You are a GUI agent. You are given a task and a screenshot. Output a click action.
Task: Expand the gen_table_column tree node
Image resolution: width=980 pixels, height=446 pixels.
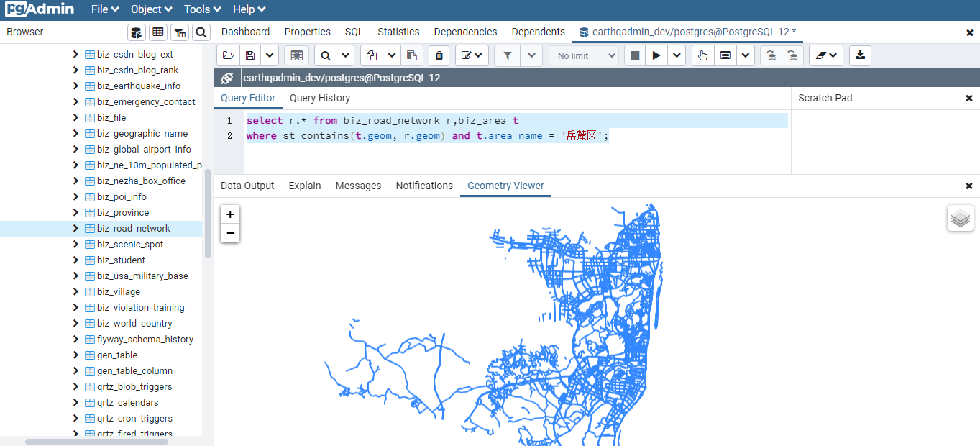[75, 370]
